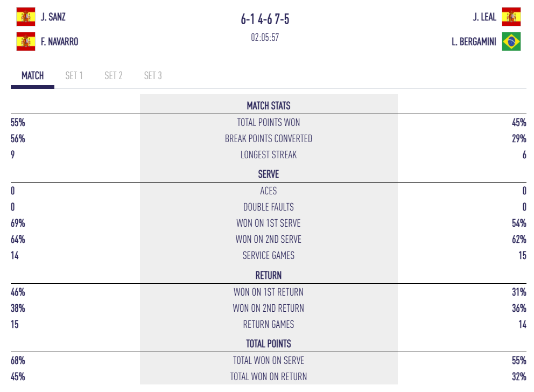Click the Spain flag beside F. Navarro
The image size is (534, 392).
[x=25, y=41]
